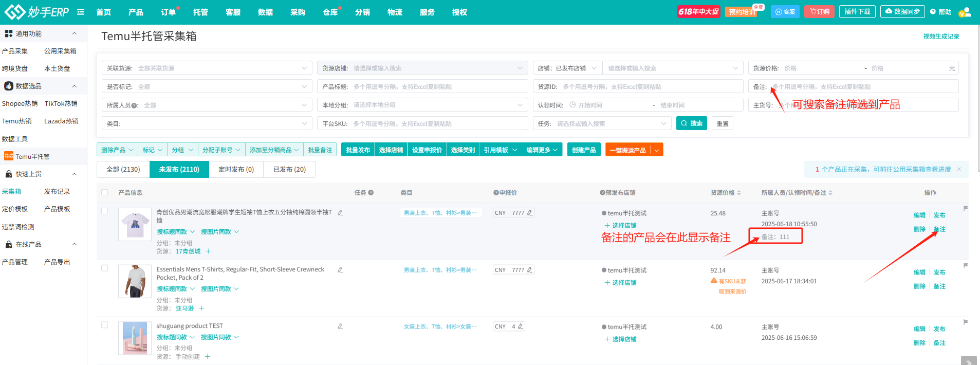The image size is (980, 365).
Task: Edit declared price of the 青创优品 product
Action: click(530, 213)
